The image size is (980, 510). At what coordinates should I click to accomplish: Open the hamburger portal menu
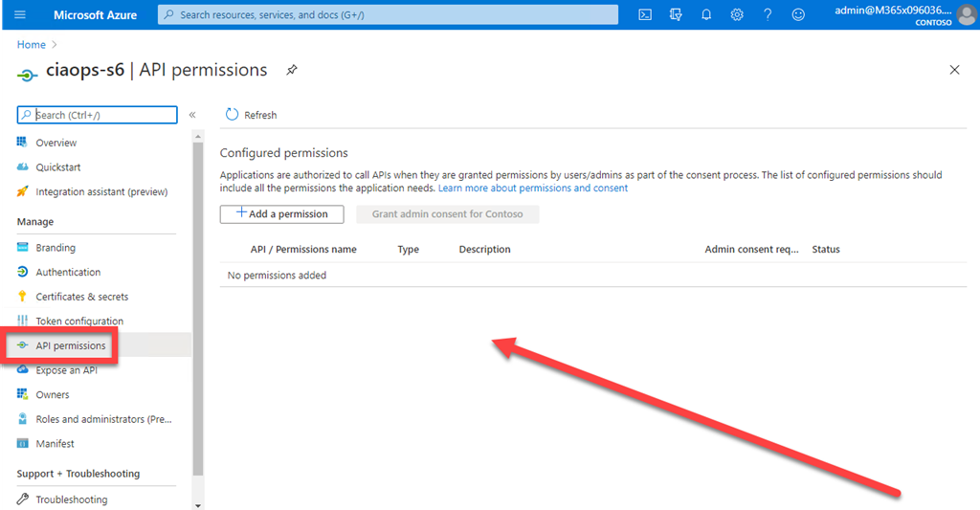pos(21,14)
